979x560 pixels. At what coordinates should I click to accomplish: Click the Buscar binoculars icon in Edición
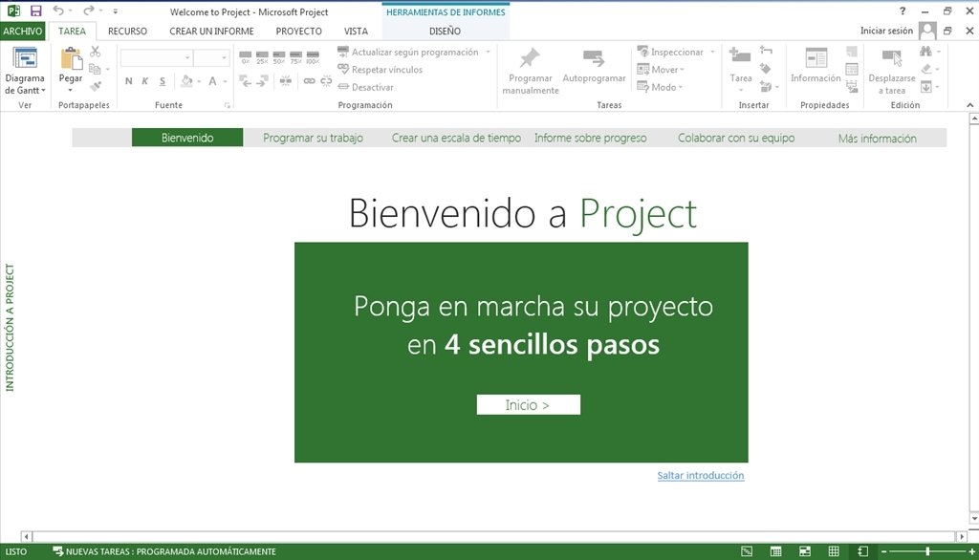coord(926,52)
